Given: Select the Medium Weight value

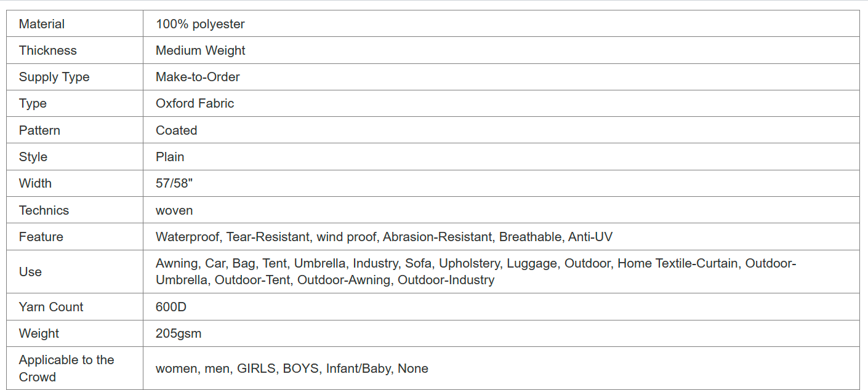Looking at the screenshot, I should point(201,50).
